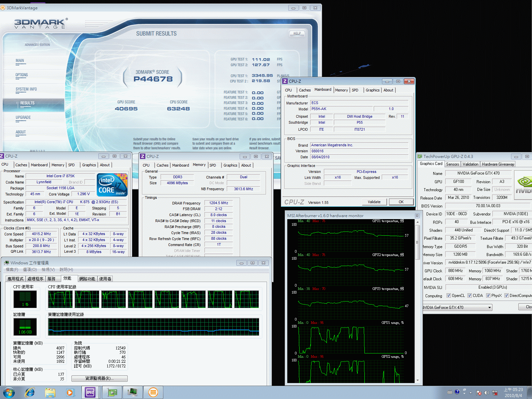Image resolution: width=532 pixels, height=399 pixels.
Task: Click the volume speaker icon in system tray
Action: [487, 393]
